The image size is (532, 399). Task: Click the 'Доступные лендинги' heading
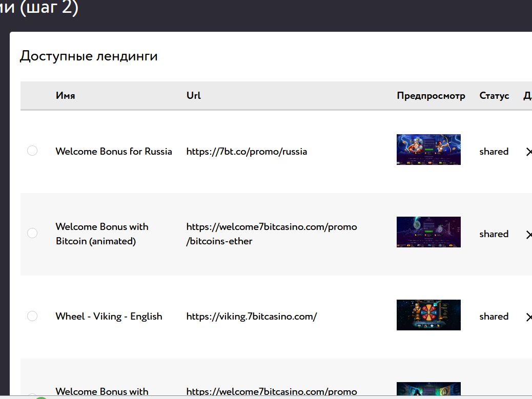[x=89, y=56]
